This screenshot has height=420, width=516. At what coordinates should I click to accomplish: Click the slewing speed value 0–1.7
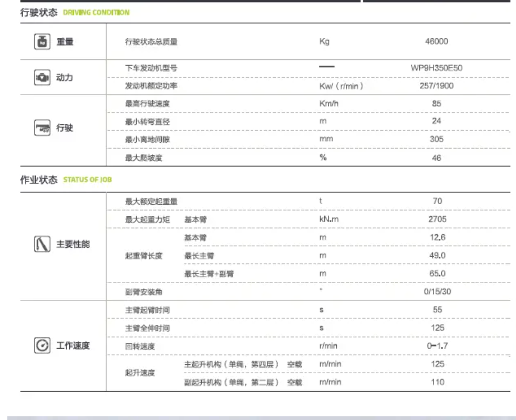coord(437,345)
